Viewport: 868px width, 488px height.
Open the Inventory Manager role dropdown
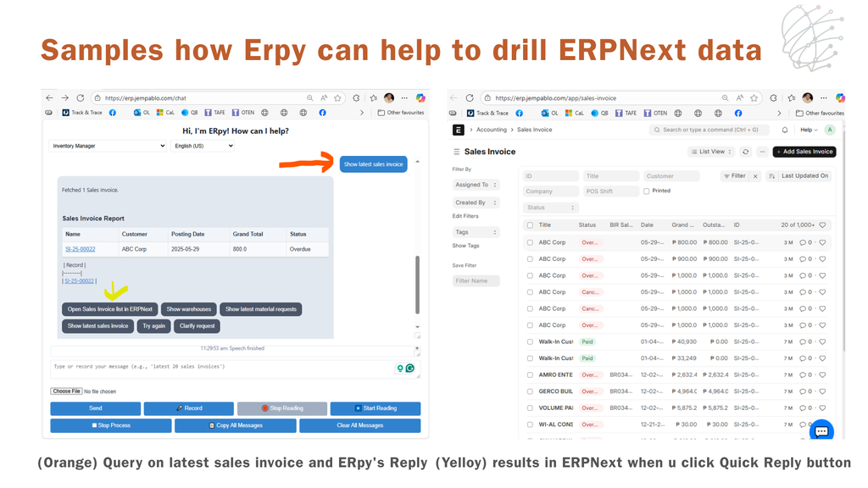point(108,146)
